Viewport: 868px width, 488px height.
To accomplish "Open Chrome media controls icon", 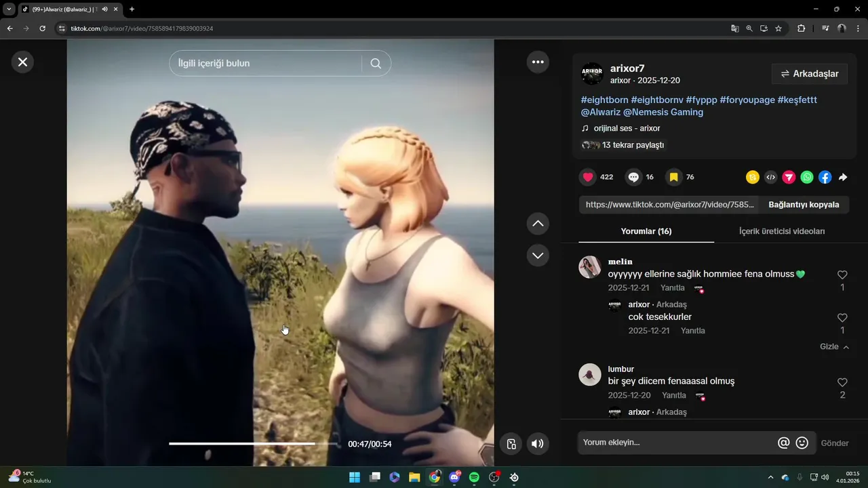I will point(825,28).
